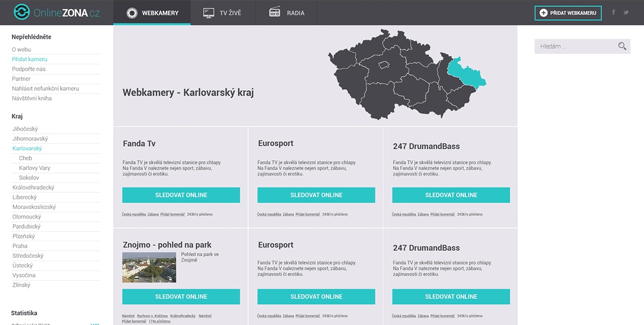Open the Návštěvní kniha link
644x325 pixels.
[32, 98]
